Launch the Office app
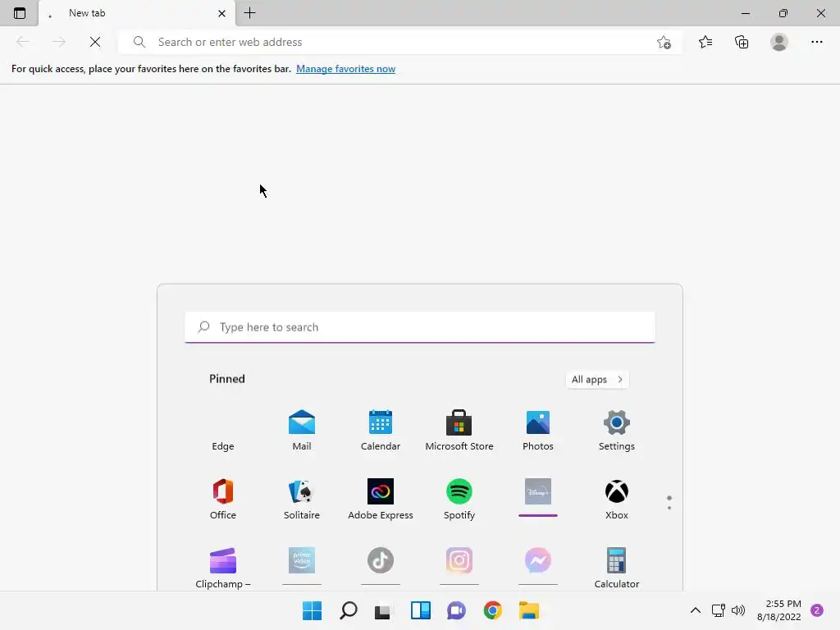 click(x=223, y=500)
